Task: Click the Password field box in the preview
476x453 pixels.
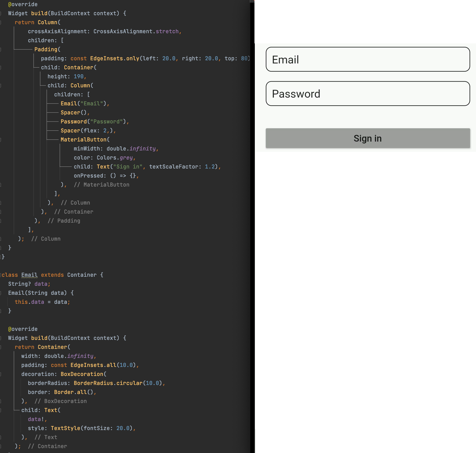Action: [x=368, y=93]
